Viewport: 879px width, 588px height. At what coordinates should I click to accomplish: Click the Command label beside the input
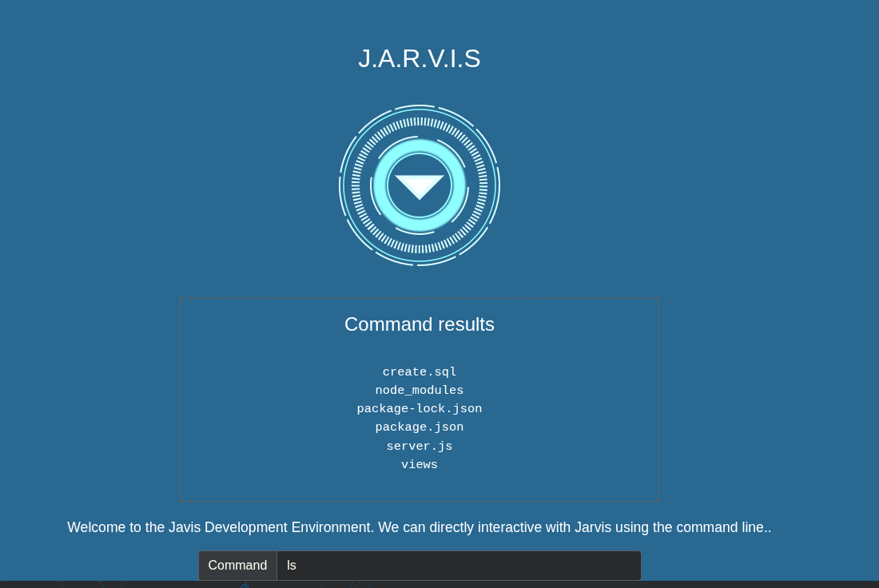(237, 566)
